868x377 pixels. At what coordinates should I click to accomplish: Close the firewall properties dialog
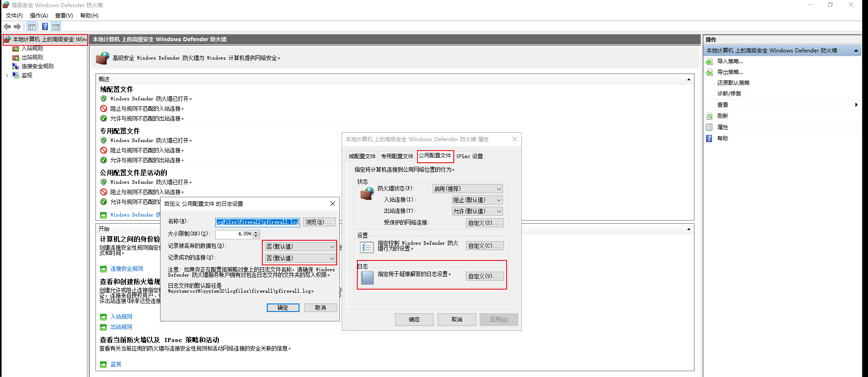point(515,139)
